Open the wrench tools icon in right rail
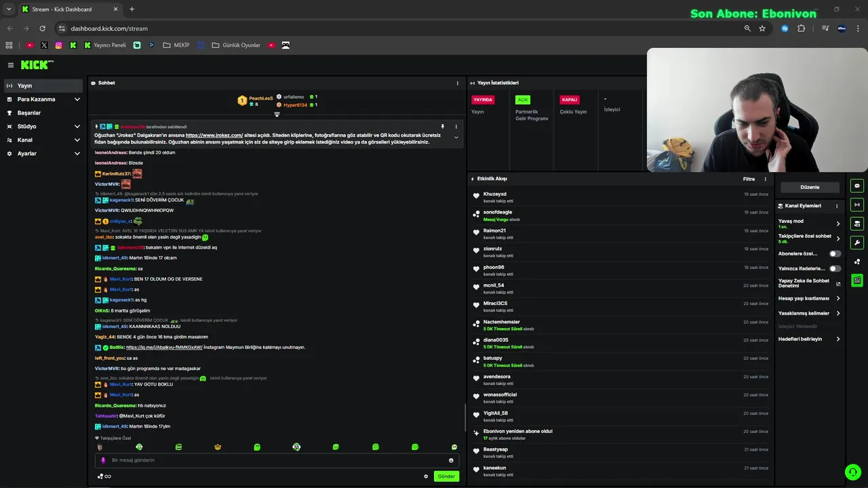868x488 pixels. pyautogui.click(x=857, y=243)
